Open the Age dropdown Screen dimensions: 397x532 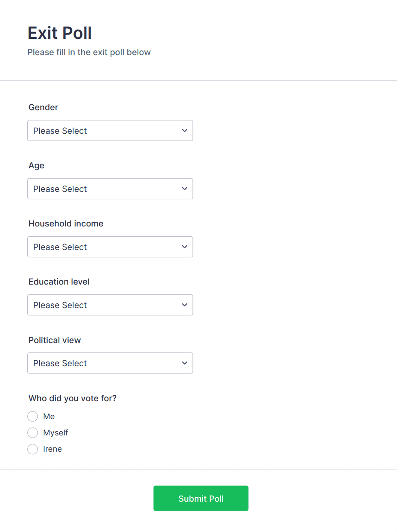tap(110, 188)
